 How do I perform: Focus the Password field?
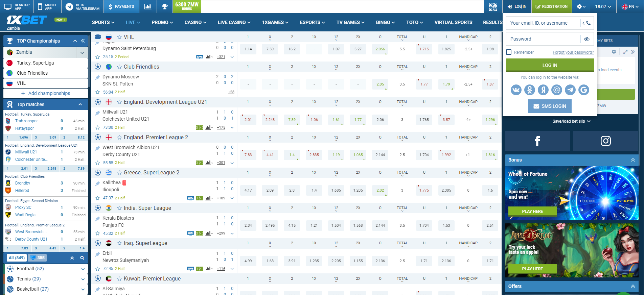pos(543,39)
